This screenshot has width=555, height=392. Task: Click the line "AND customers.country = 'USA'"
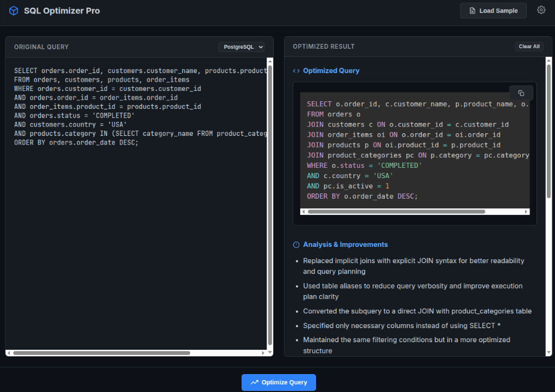[70, 125]
